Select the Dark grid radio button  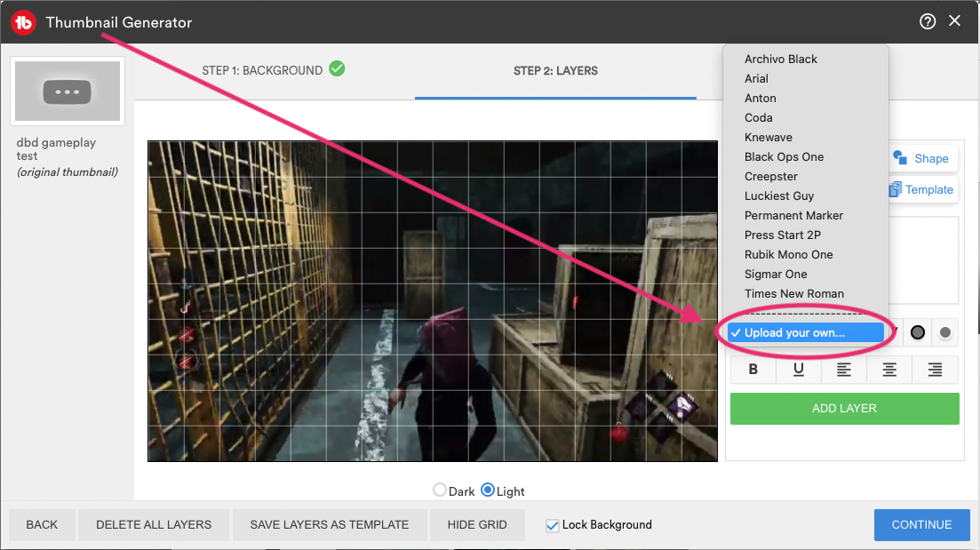pos(440,490)
